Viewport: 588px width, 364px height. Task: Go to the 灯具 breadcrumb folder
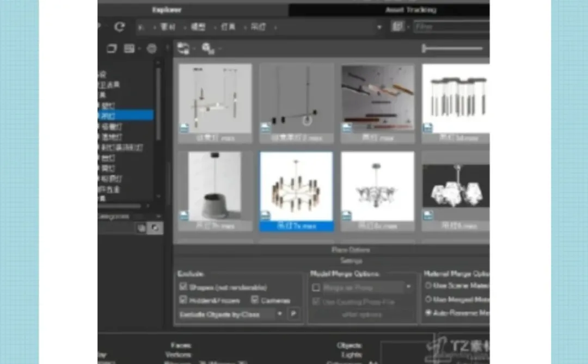pyautogui.click(x=228, y=27)
